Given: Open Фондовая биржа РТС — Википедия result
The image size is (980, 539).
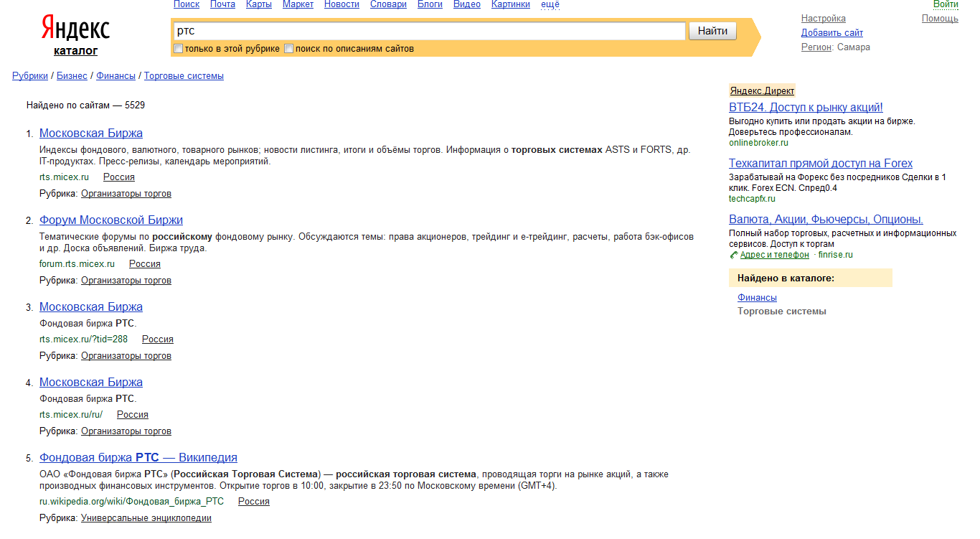Looking at the screenshot, I should click(138, 458).
